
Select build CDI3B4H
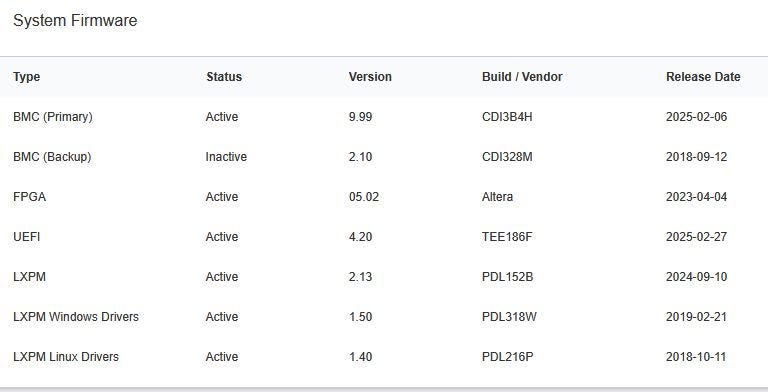(507, 117)
